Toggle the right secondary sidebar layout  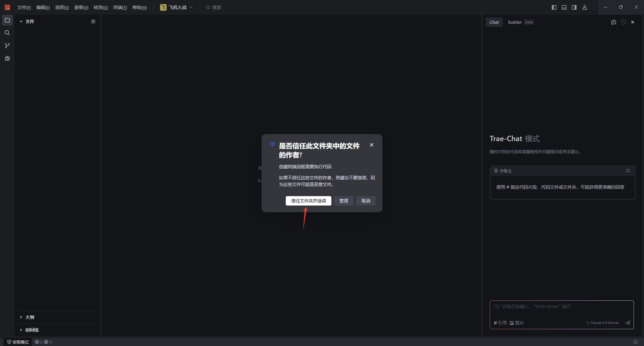[574, 7]
